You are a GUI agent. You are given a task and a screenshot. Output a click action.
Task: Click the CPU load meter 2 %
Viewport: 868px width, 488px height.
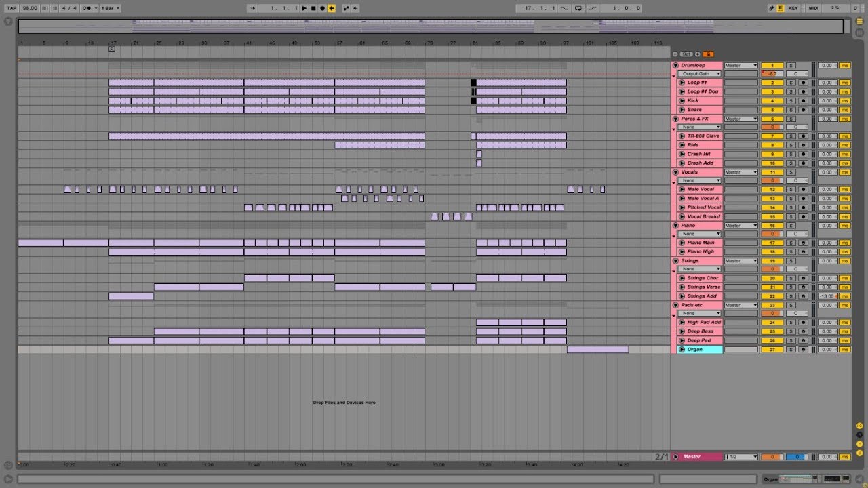point(836,8)
